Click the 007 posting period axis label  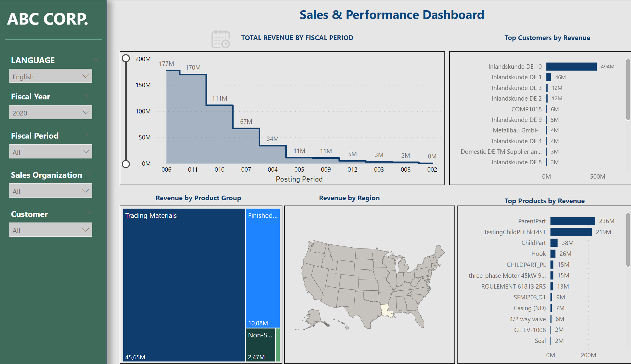(246, 170)
